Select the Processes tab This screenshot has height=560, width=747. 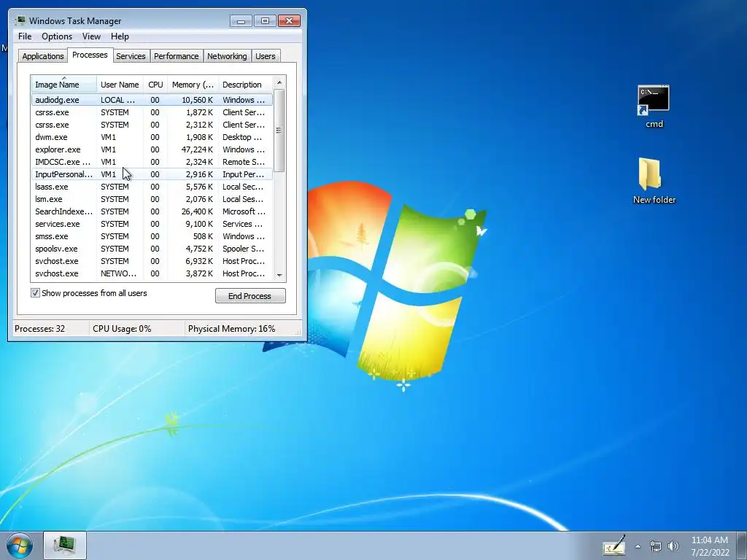[x=90, y=55]
